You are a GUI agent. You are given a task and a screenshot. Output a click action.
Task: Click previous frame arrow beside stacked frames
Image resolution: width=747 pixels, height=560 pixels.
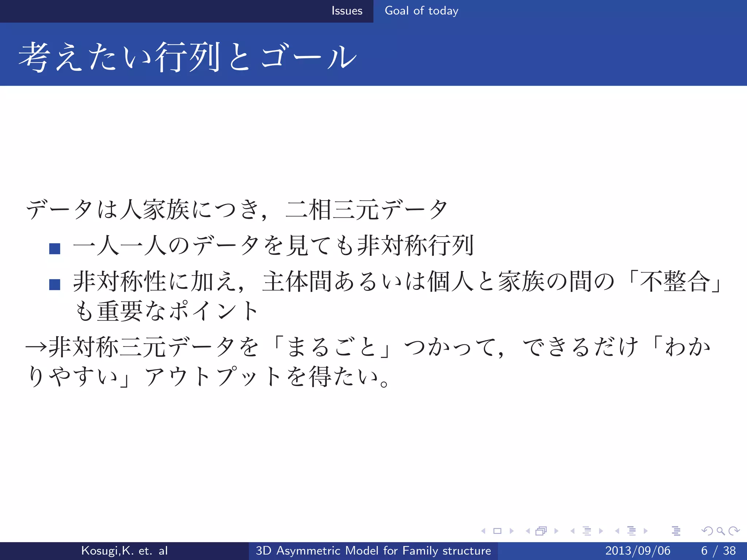(528, 531)
